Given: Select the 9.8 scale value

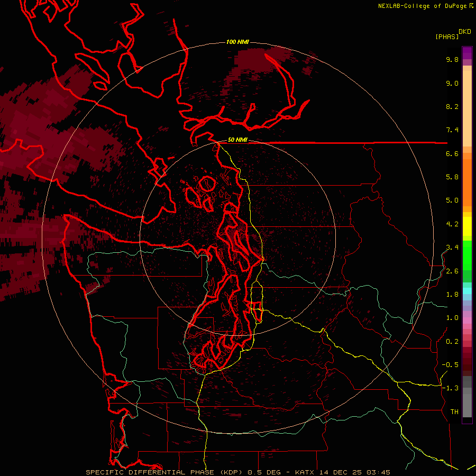Looking at the screenshot, I should (452, 59).
